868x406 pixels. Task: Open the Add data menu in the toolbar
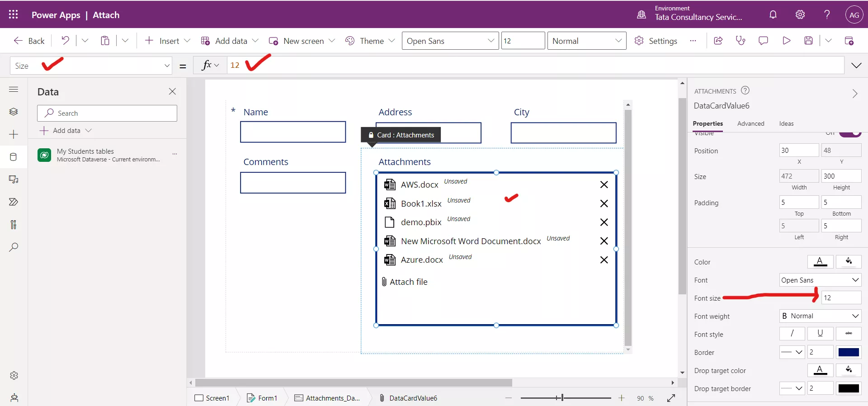[230, 41]
